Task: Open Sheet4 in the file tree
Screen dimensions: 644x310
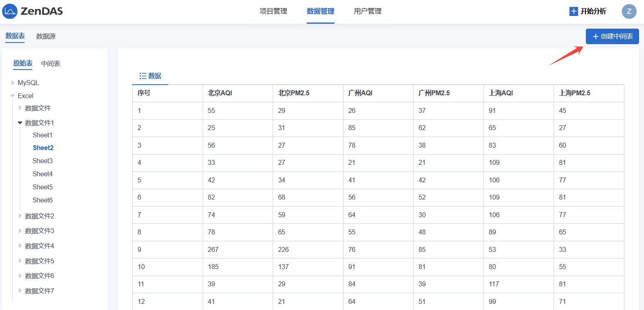Action: point(43,174)
